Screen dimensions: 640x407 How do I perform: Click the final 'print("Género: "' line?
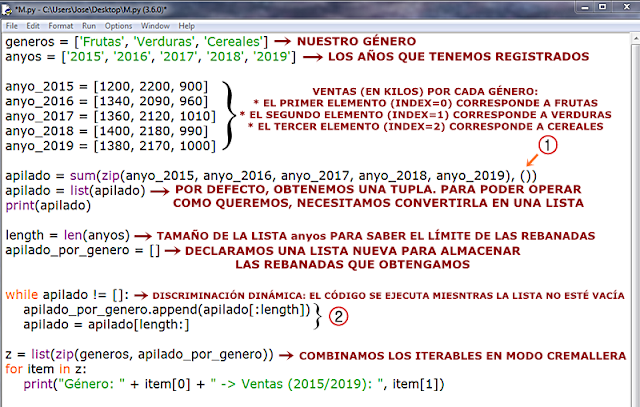[233, 384]
